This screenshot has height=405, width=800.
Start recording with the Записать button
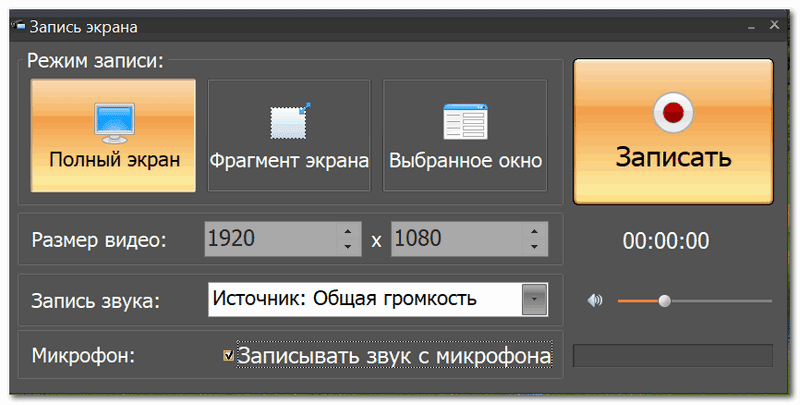(x=673, y=132)
